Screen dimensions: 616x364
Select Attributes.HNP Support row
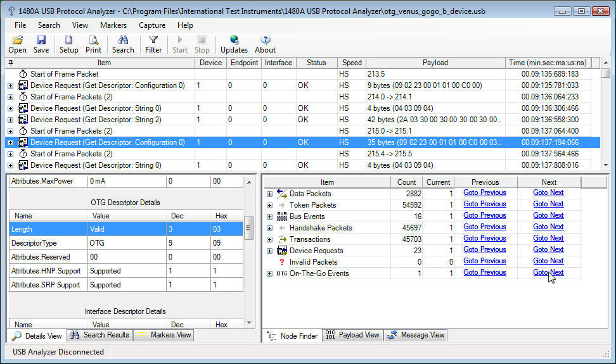pos(126,271)
